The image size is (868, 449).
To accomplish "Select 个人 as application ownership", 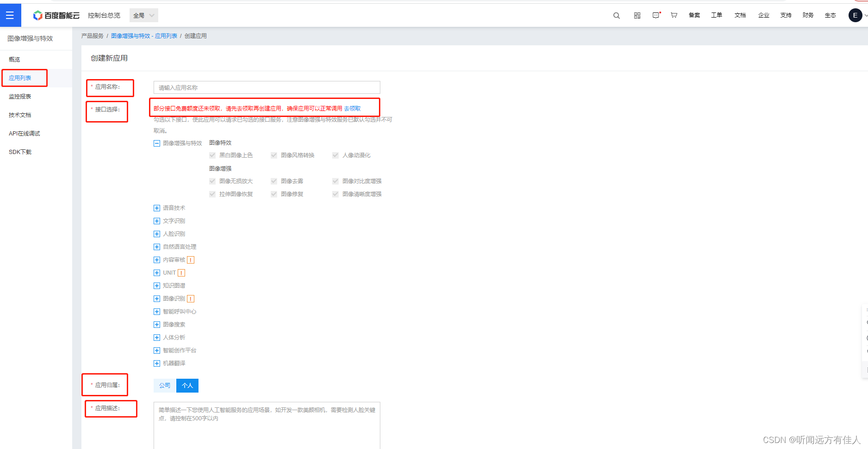I will point(187,386).
